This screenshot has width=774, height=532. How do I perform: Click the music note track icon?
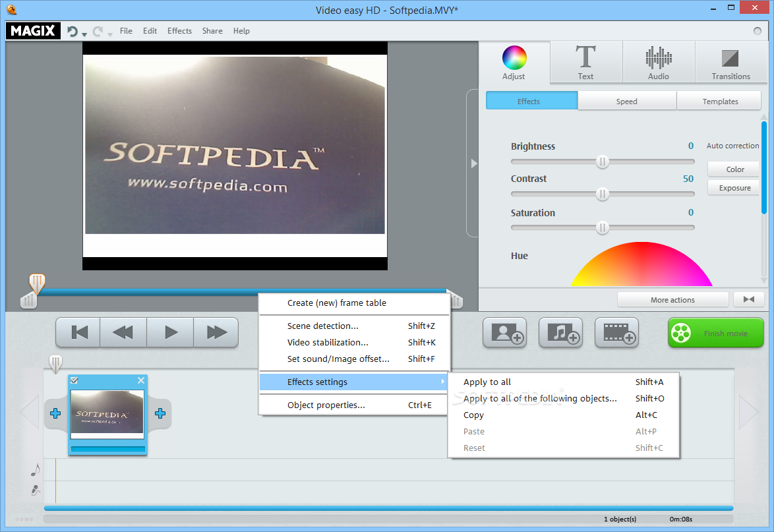click(35, 469)
